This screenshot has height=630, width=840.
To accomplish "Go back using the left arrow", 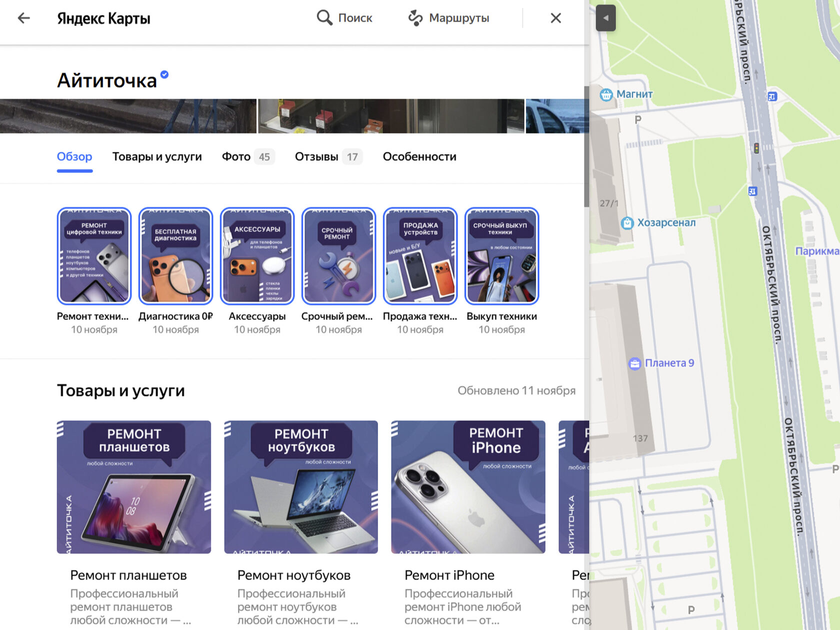I will click(x=23, y=18).
